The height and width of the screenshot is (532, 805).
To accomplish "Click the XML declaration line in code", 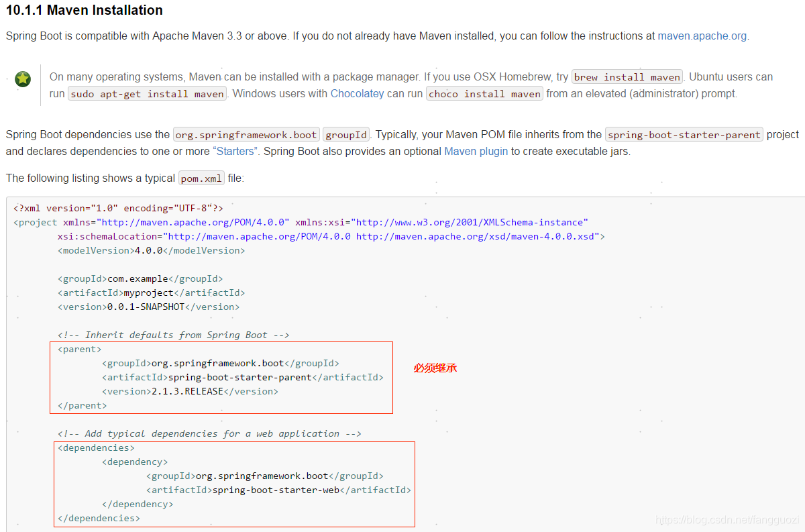I will (118, 208).
